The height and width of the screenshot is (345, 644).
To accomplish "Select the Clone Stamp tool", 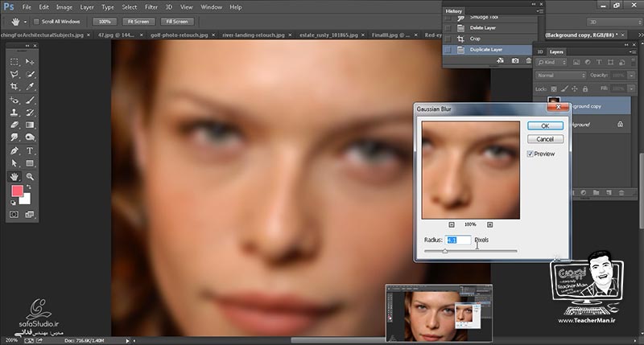I will [x=14, y=113].
